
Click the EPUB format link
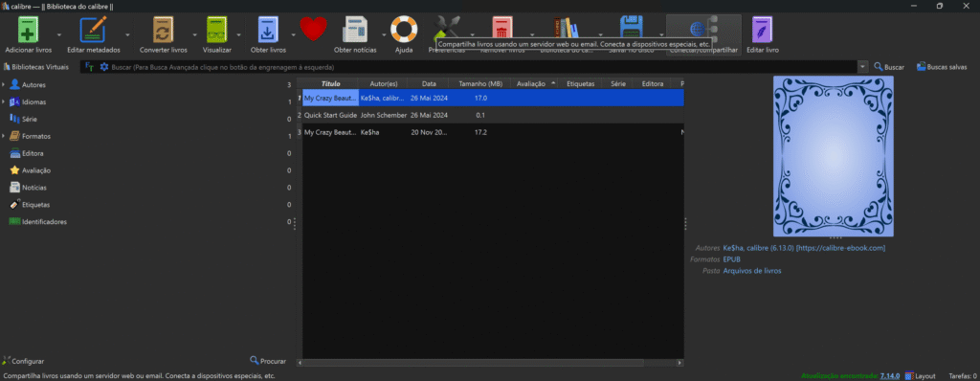732,259
